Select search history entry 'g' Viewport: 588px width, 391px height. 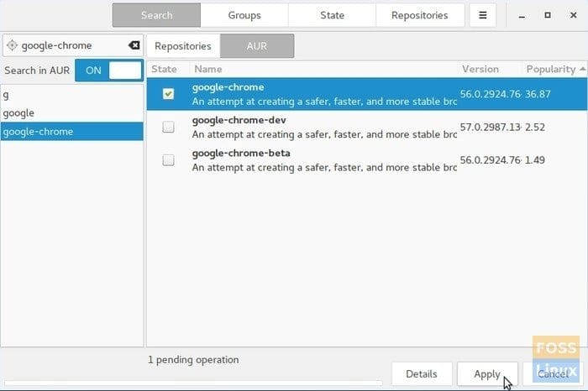pos(72,95)
